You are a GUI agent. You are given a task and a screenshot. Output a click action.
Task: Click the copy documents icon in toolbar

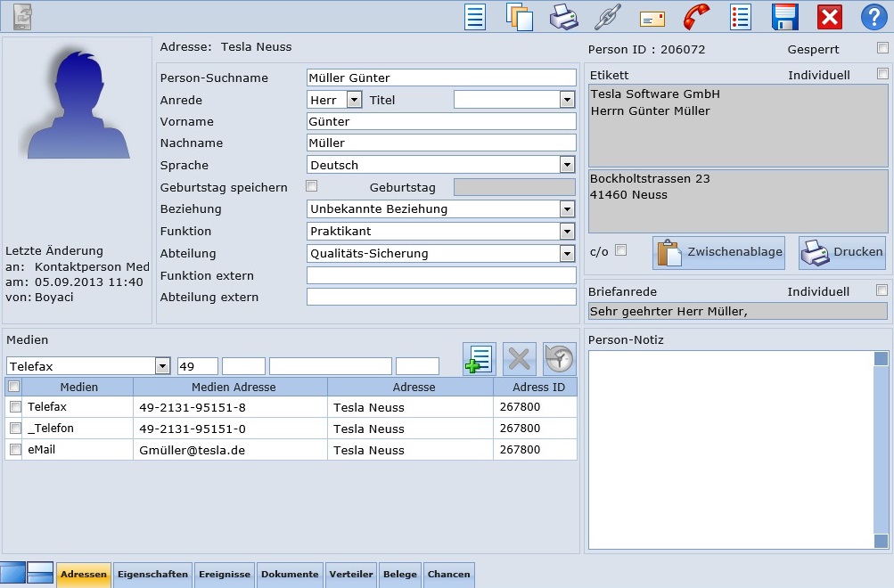tap(519, 17)
